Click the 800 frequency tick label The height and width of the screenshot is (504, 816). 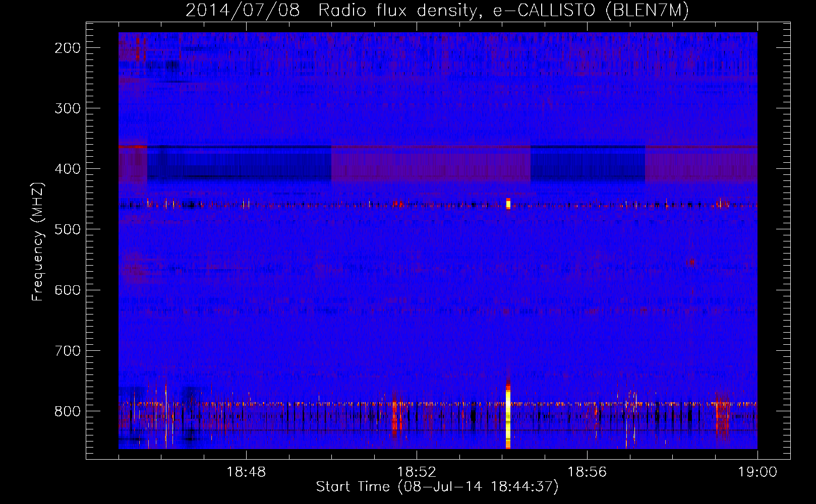[x=67, y=411]
